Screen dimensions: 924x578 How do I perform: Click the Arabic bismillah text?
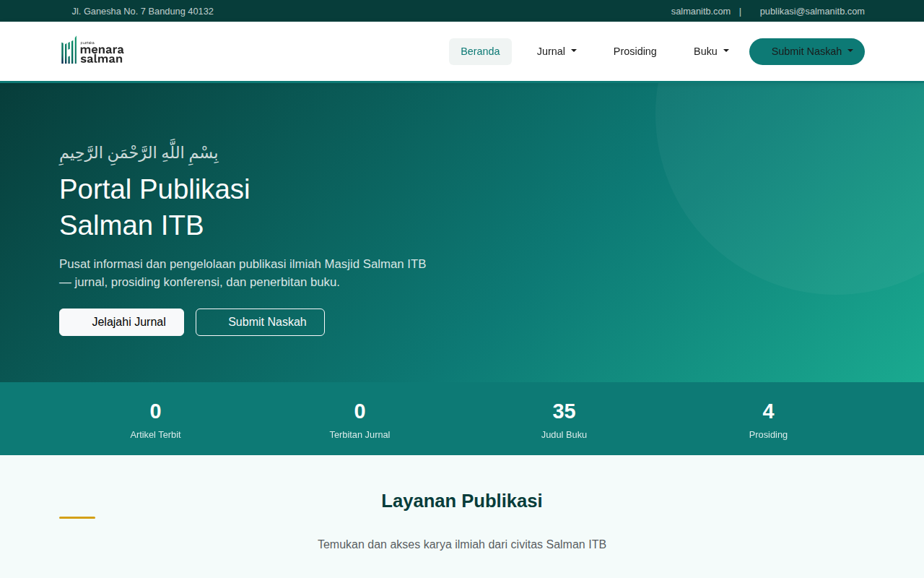[x=139, y=152]
